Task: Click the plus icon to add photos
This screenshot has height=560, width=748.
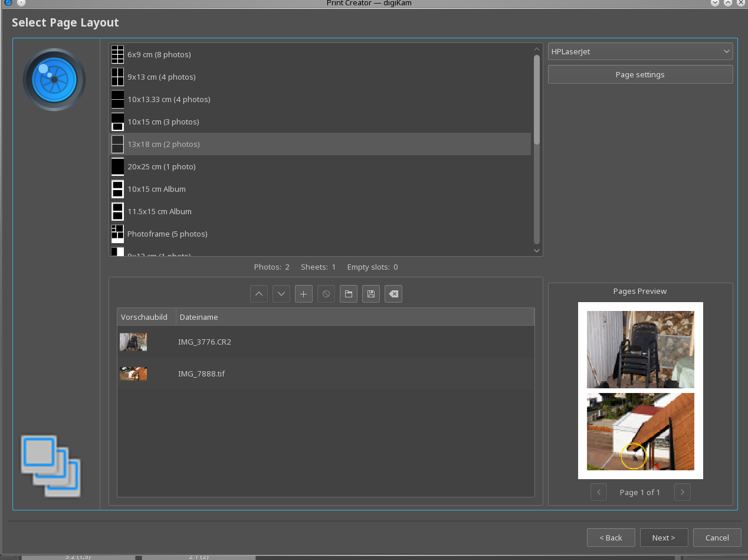Action: (304, 294)
